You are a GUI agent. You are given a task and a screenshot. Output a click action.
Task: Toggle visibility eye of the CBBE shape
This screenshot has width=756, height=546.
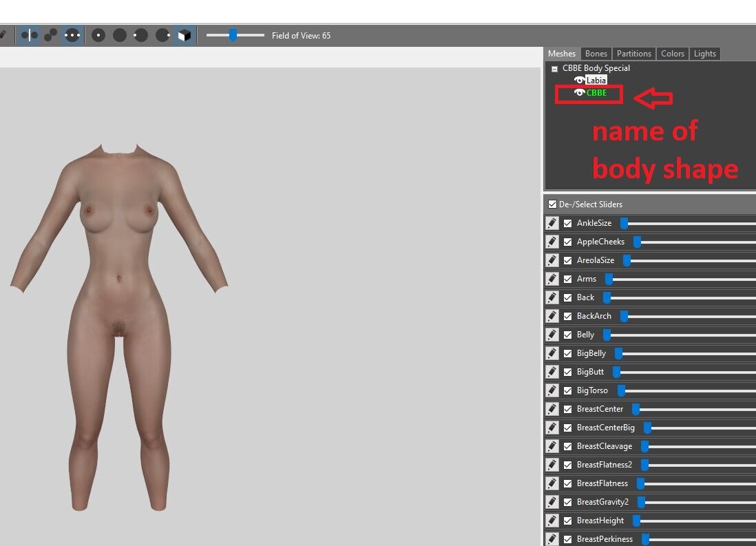(579, 93)
